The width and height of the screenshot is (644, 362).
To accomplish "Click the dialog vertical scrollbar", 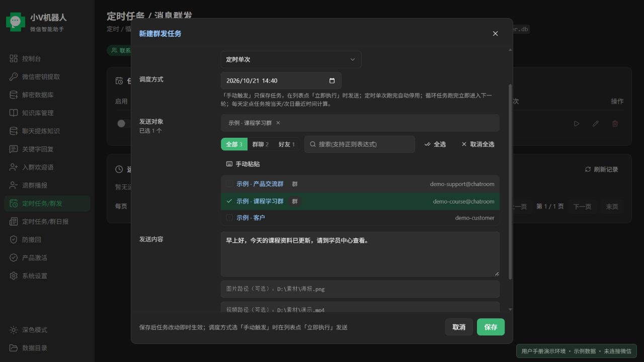I will click(510, 181).
